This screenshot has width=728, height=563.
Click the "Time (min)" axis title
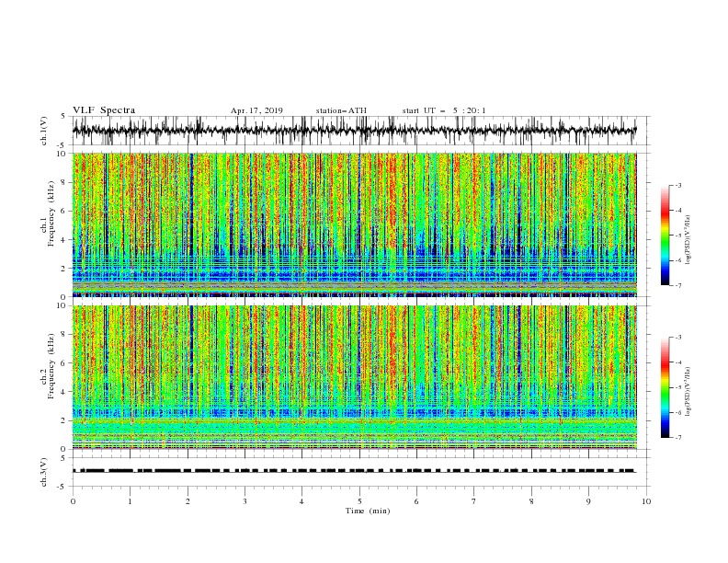368,511
